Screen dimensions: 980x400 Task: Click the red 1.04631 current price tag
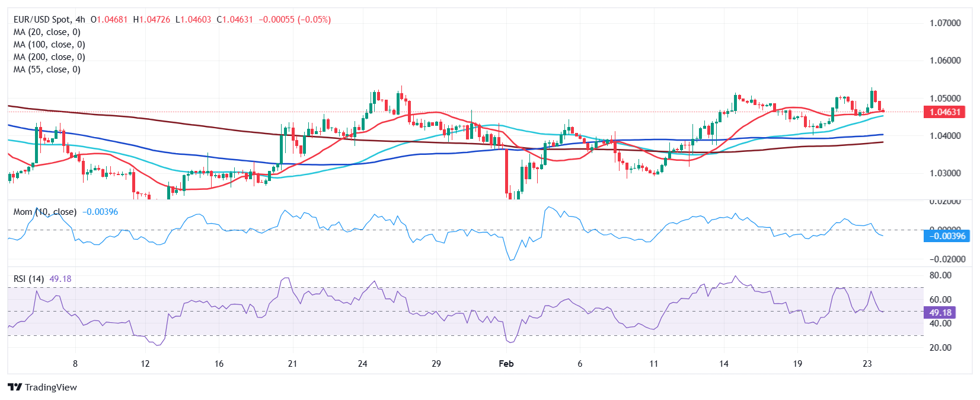coord(944,112)
